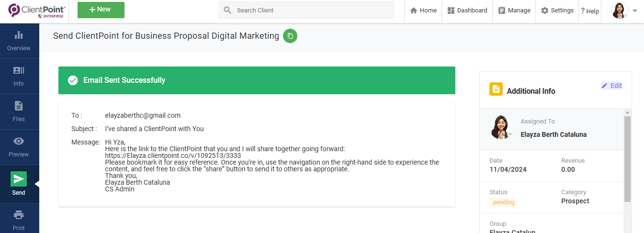The image size is (644, 233).
Task: Click the checkmark icon in success banner
Action: [73, 80]
